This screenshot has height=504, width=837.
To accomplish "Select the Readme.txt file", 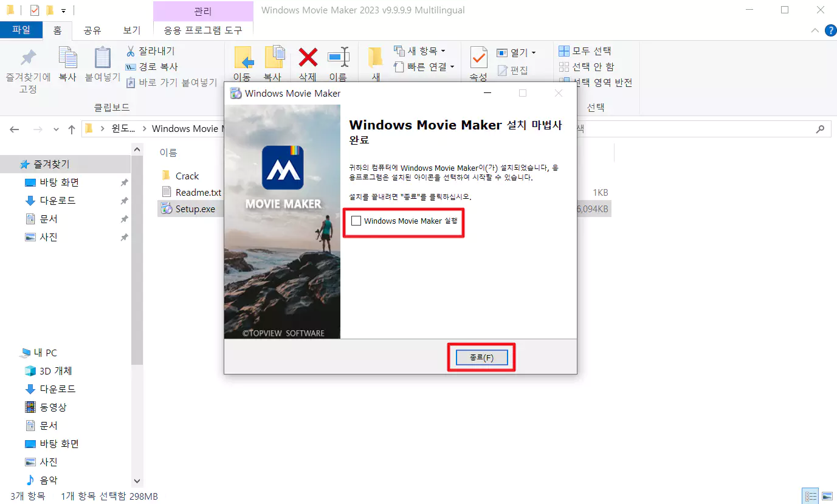I will [x=198, y=192].
